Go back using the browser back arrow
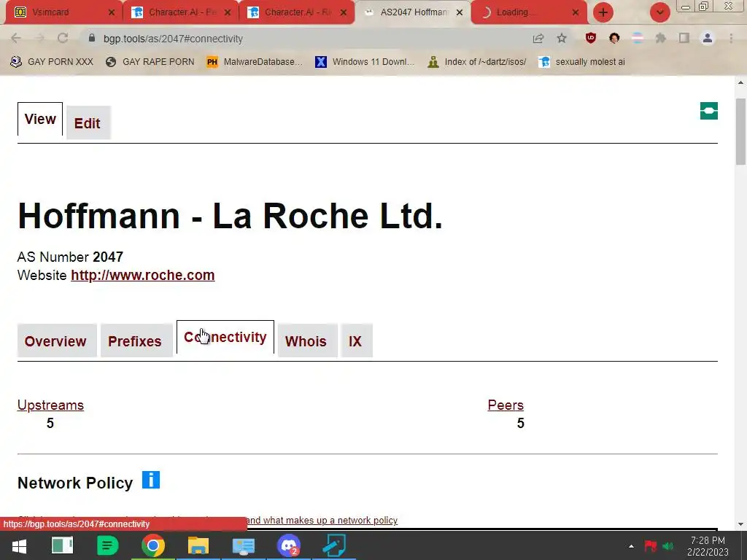The width and height of the screenshot is (747, 560). (16, 38)
